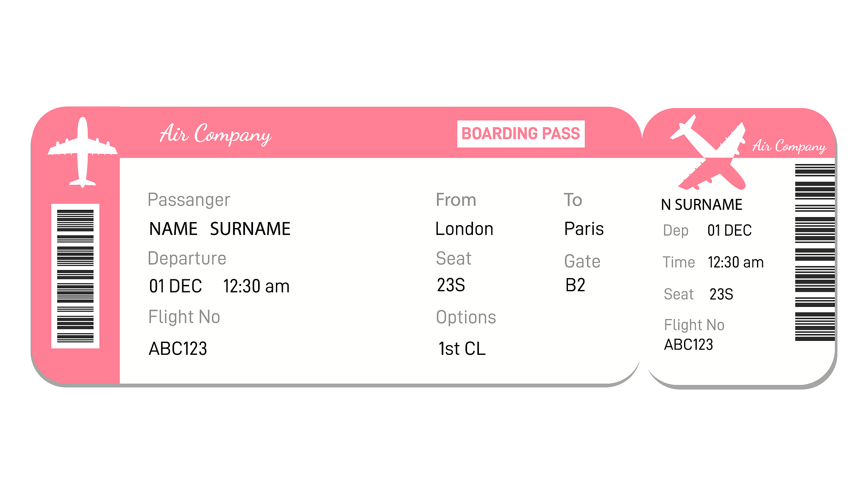Click the stub's flight number ABC123
The image size is (868, 496).
tap(688, 345)
